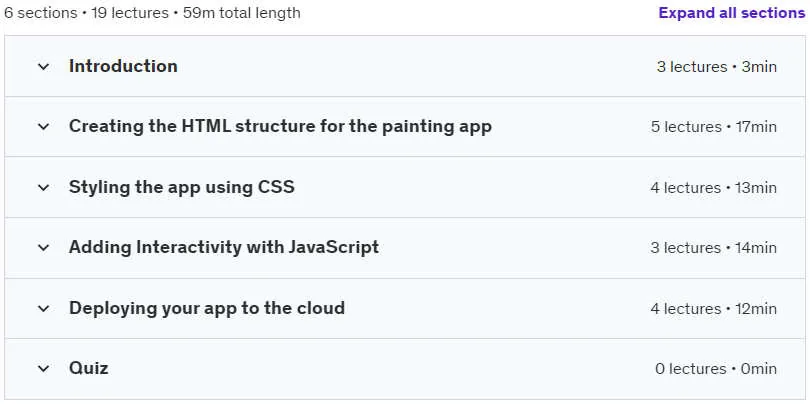Select Creating the HTML structure for the painting app
Image resolution: width=810 pixels, height=404 pixels.
coord(280,127)
